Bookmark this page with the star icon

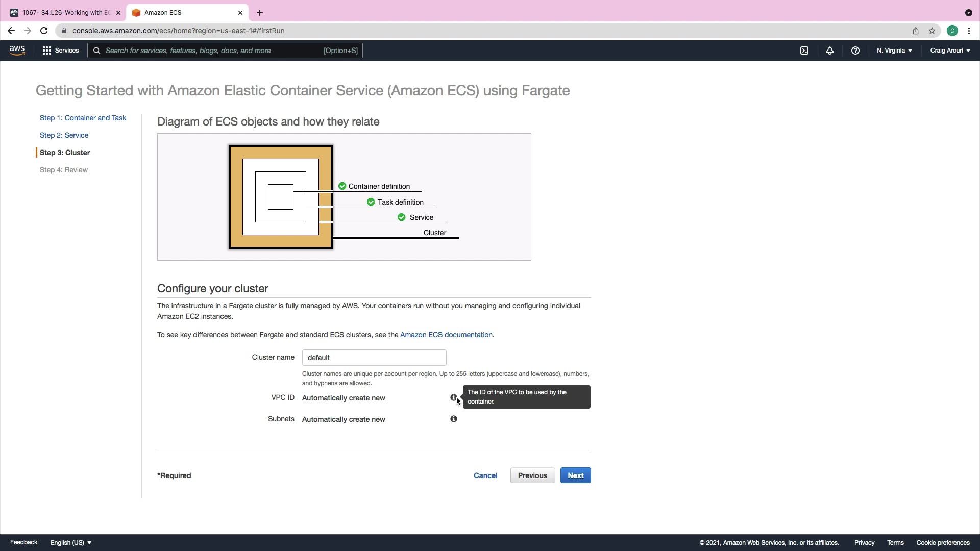coord(932,31)
